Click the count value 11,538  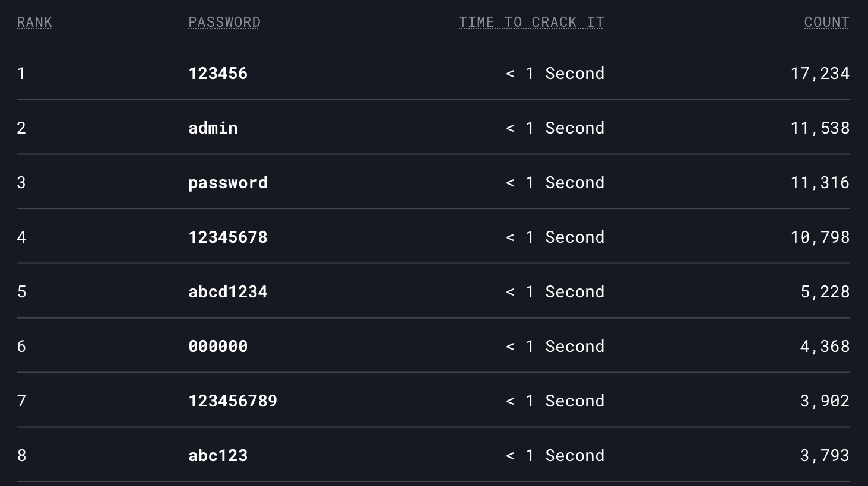(x=820, y=128)
